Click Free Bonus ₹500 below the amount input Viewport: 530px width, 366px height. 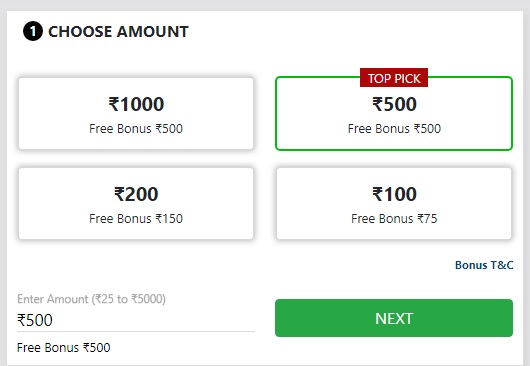tap(64, 347)
